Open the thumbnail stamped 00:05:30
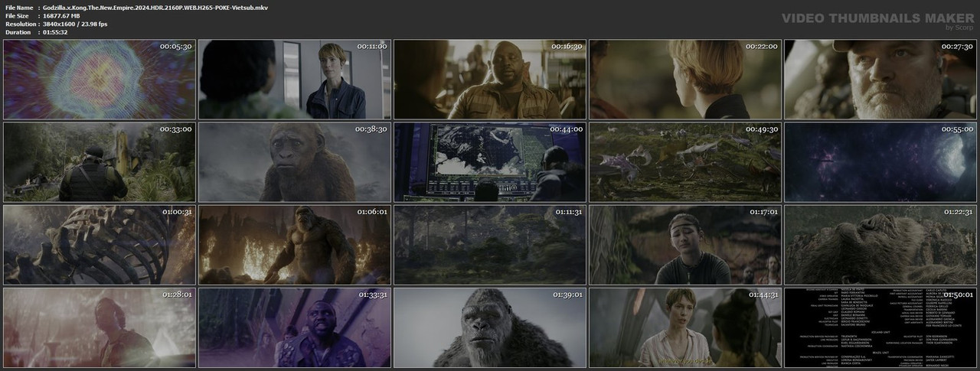The image size is (980, 371). 99,79
